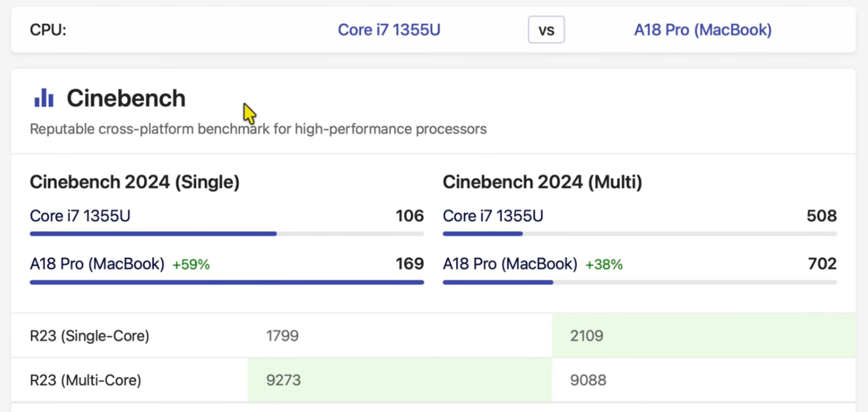Open the A18 Pro (MacBook) link beside CPU:

pos(703,30)
